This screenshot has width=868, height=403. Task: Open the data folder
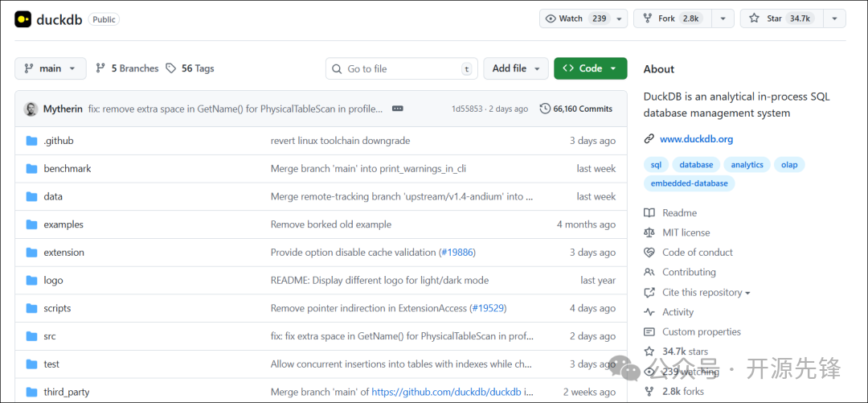pyautogui.click(x=53, y=196)
